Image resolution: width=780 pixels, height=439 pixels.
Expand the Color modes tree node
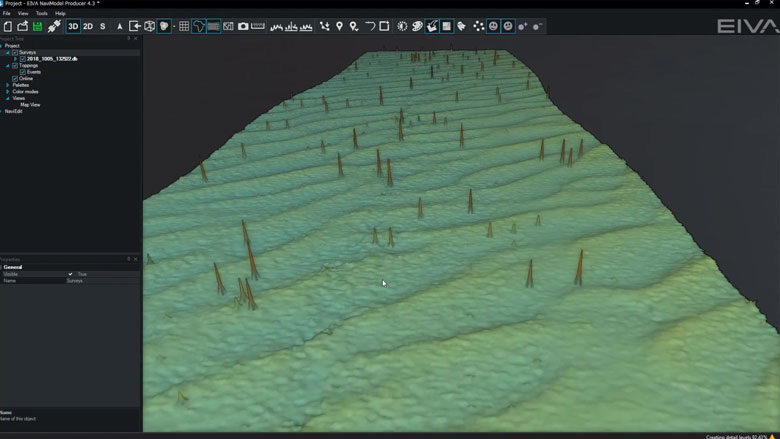point(8,92)
